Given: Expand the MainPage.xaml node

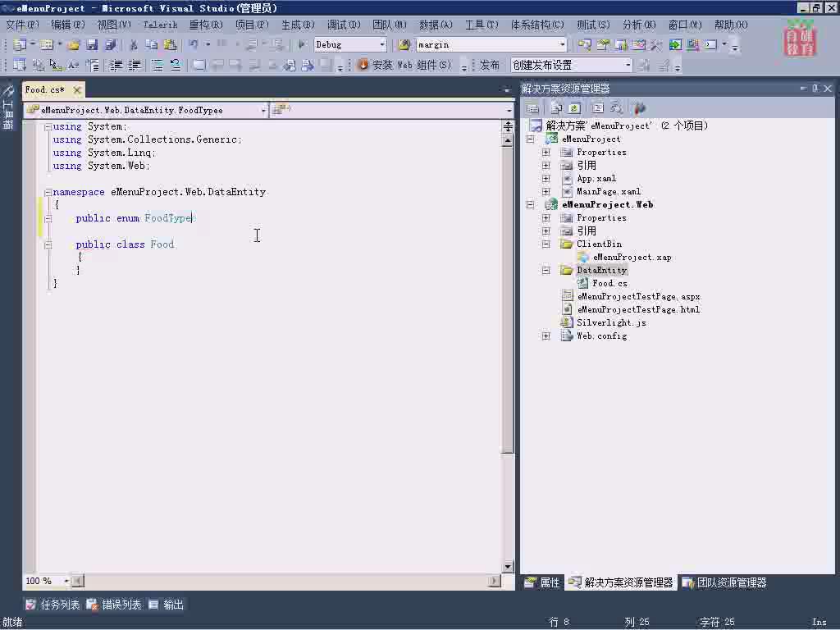Looking at the screenshot, I should coord(546,192).
